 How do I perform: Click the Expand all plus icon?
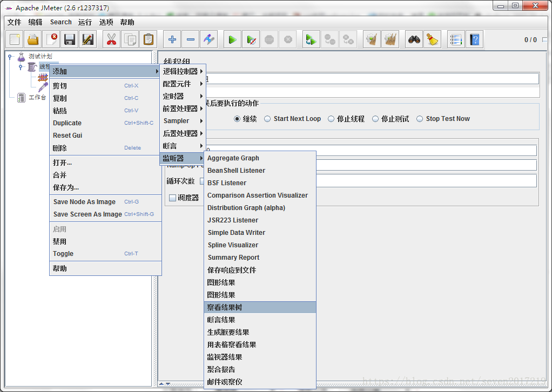coord(172,39)
